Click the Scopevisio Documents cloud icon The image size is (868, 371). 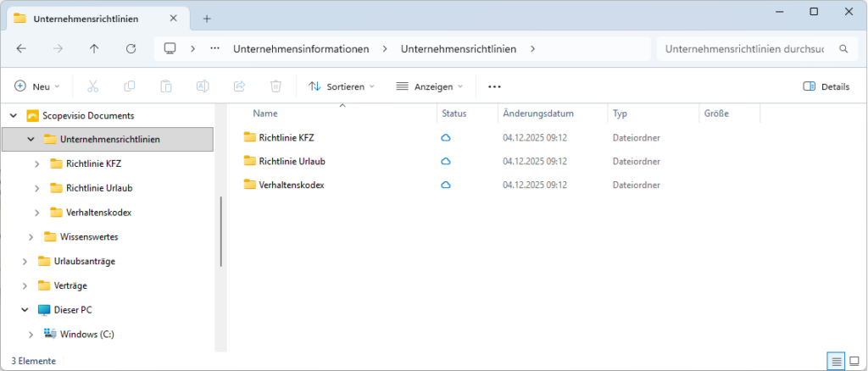tap(32, 115)
